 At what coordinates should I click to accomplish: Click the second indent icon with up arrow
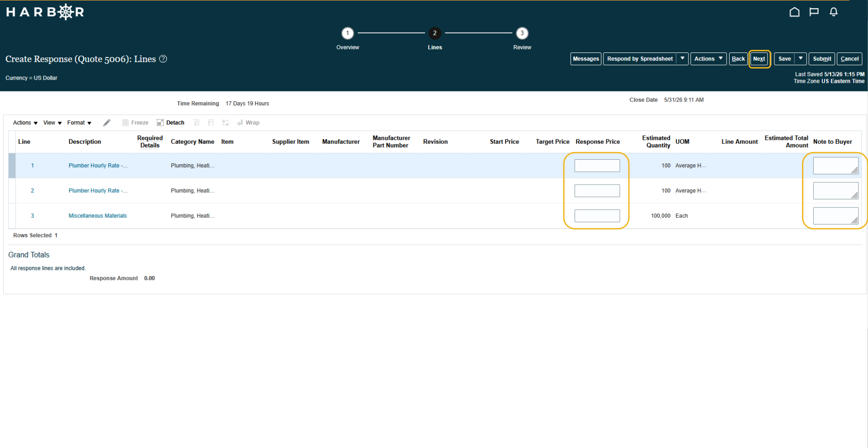click(211, 123)
